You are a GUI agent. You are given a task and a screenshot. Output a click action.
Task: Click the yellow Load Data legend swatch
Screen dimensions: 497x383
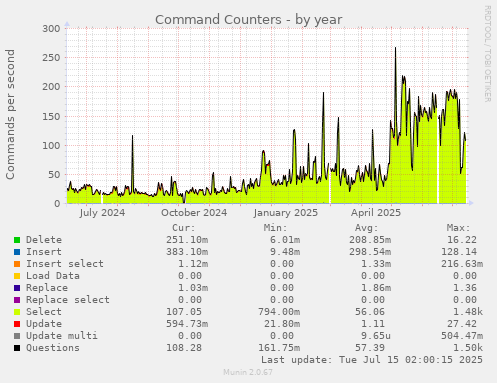tap(17, 276)
